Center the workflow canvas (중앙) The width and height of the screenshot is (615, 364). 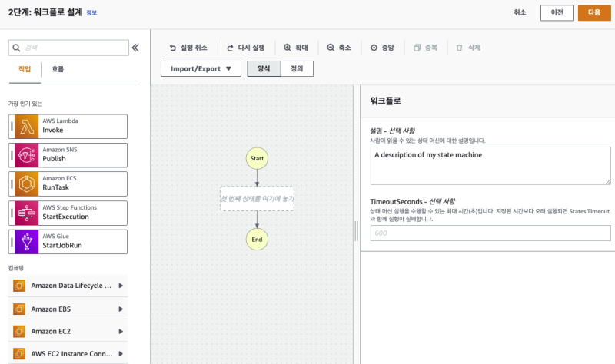pos(382,48)
